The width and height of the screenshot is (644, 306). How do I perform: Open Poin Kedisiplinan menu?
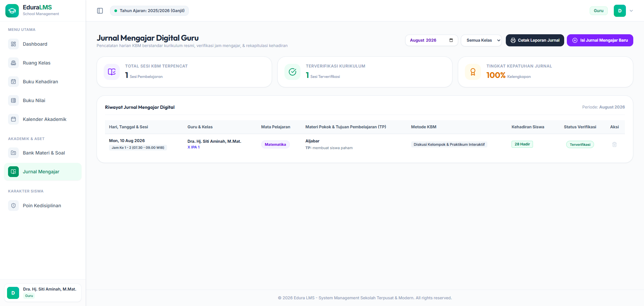coord(43,206)
